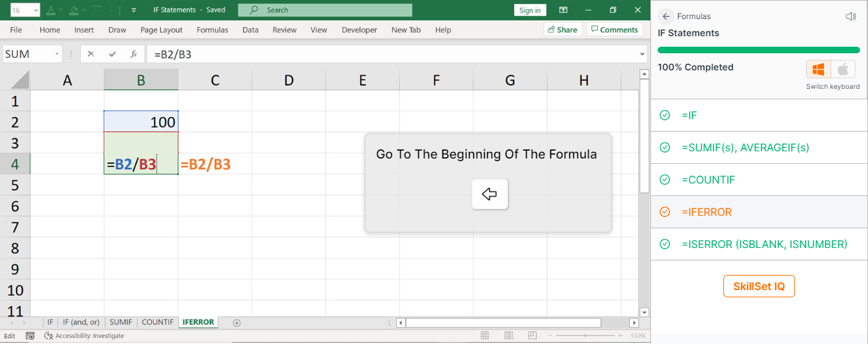This screenshot has height=344, width=868.
Task: Click the left arrow key button
Action: 489,194
